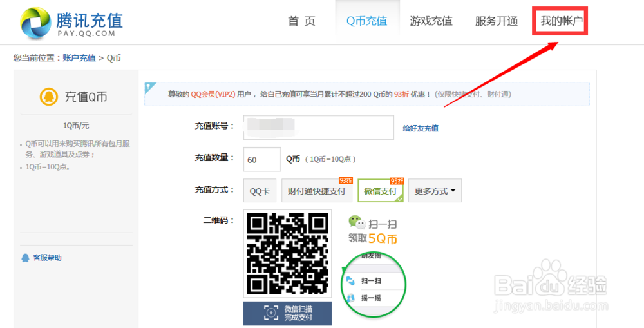The image size is (644, 328).
Task: Click the 93折 badge on 财付通快捷支付
Action: 345,181
